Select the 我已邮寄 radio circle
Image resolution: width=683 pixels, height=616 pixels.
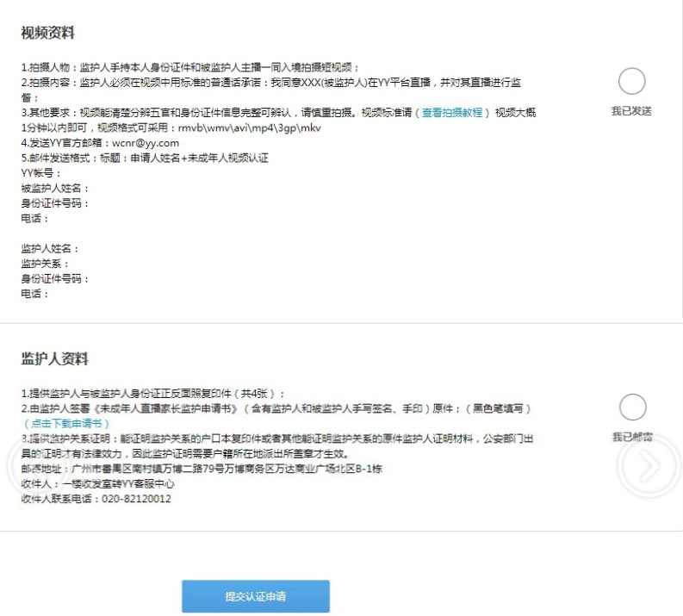632,408
